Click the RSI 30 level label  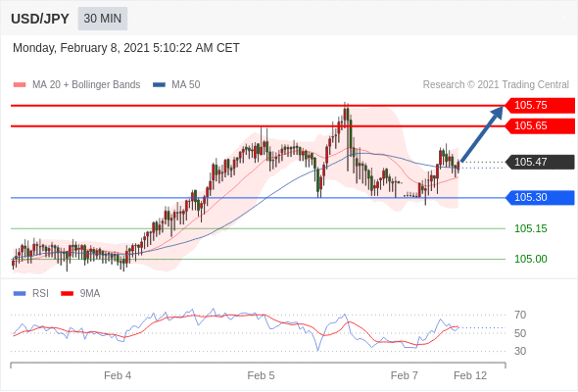520,351
